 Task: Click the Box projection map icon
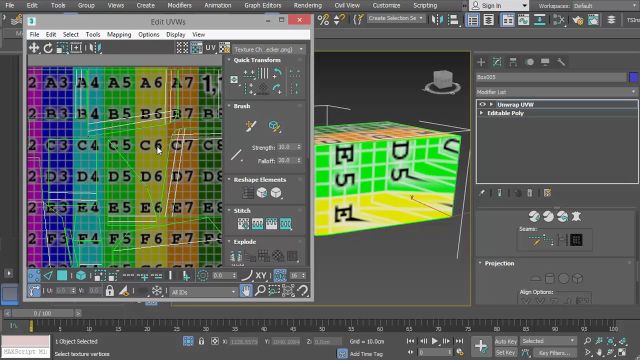pos(578,279)
